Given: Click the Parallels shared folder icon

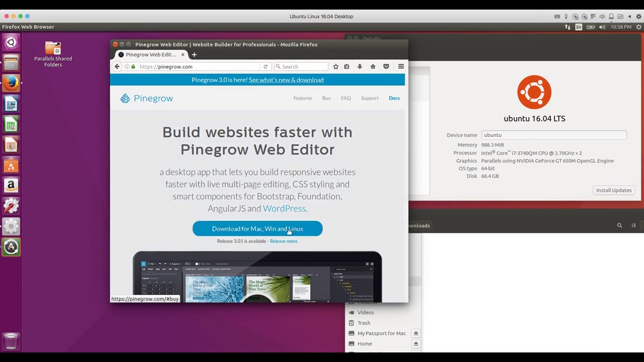Looking at the screenshot, I should click(620, 16).
